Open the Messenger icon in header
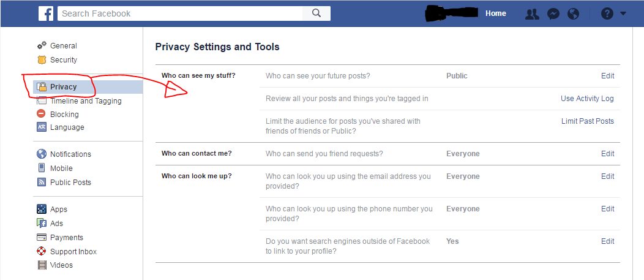 tap(553, 14)
